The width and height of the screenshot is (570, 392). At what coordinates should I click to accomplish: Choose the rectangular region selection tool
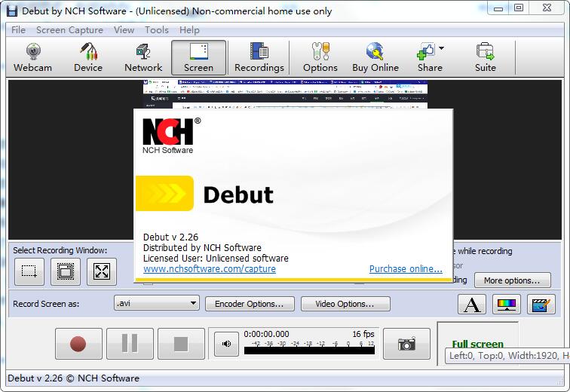tap(29, 271)
